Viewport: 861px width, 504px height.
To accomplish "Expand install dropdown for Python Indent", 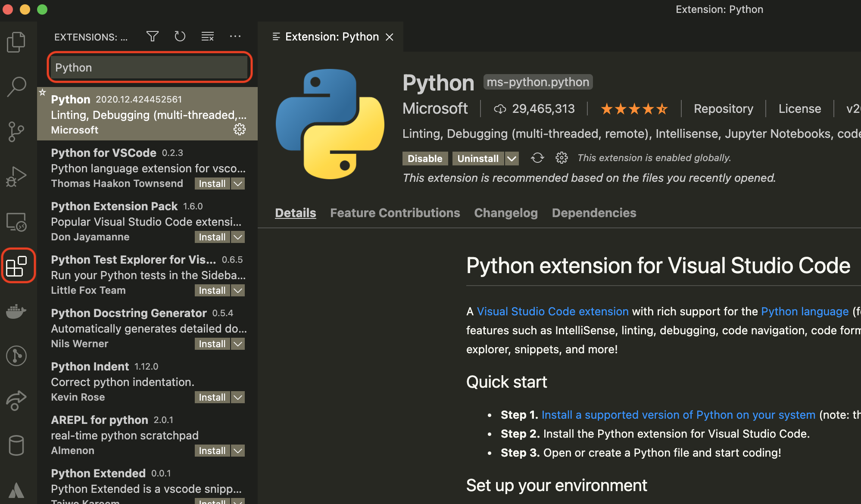I will (238, 397).
